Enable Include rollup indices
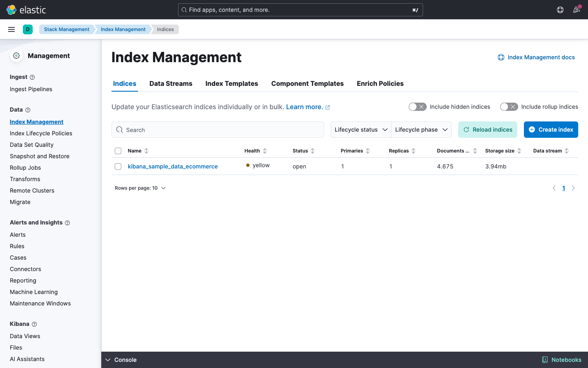Screen dimensions: 588x368 pyautogui.click(x=509, y=106)
